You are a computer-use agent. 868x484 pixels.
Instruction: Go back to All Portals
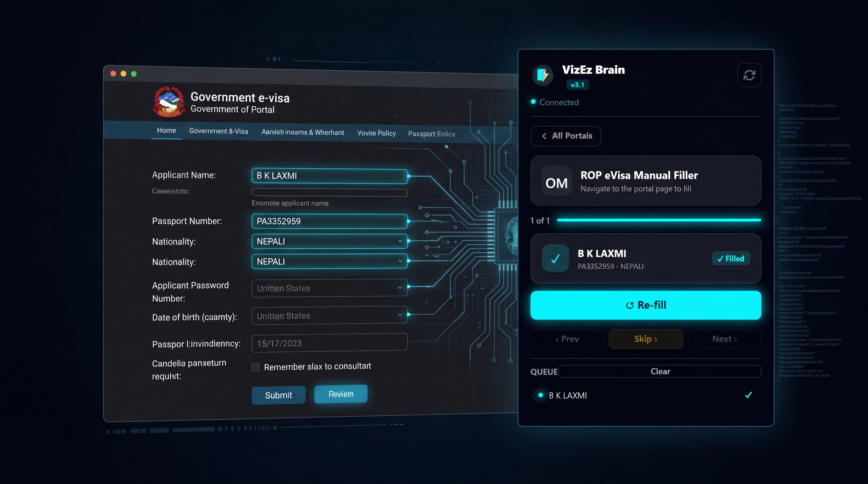566,136
